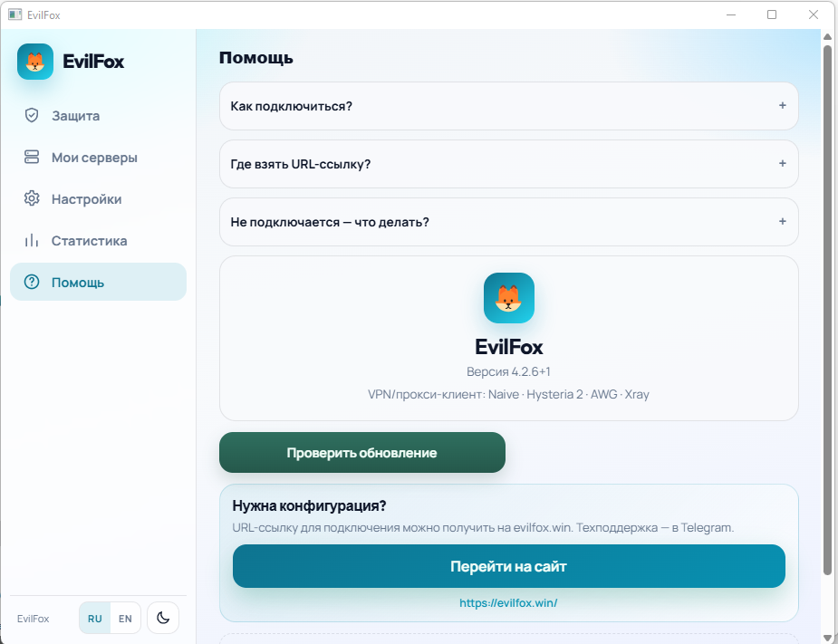Go to Настройки in the sidebar
Screen dimensions: 838x644
pyautogui.click(x=99, y=198)
